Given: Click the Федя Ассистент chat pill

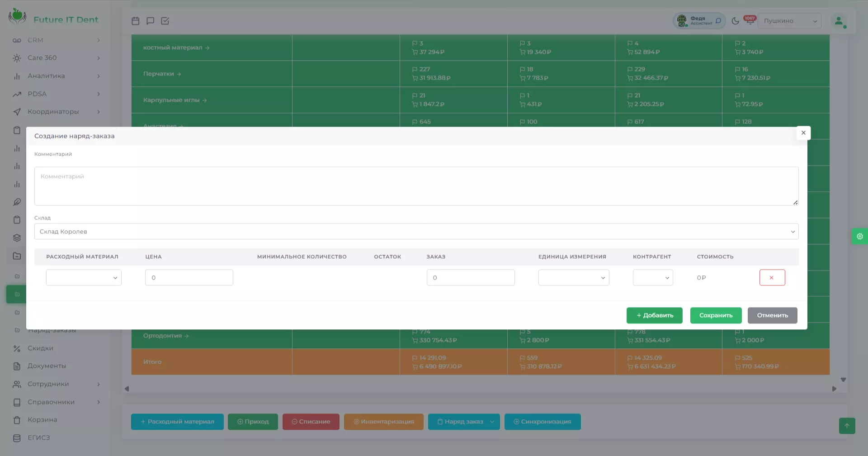Looking at the screenshot, I should pyautogui.click(x=699, y=21).
